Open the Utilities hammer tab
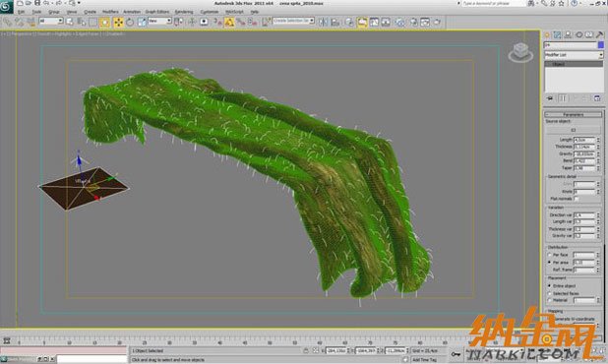The width and height of the screenshot is (608, 364). tap(599, 34)
